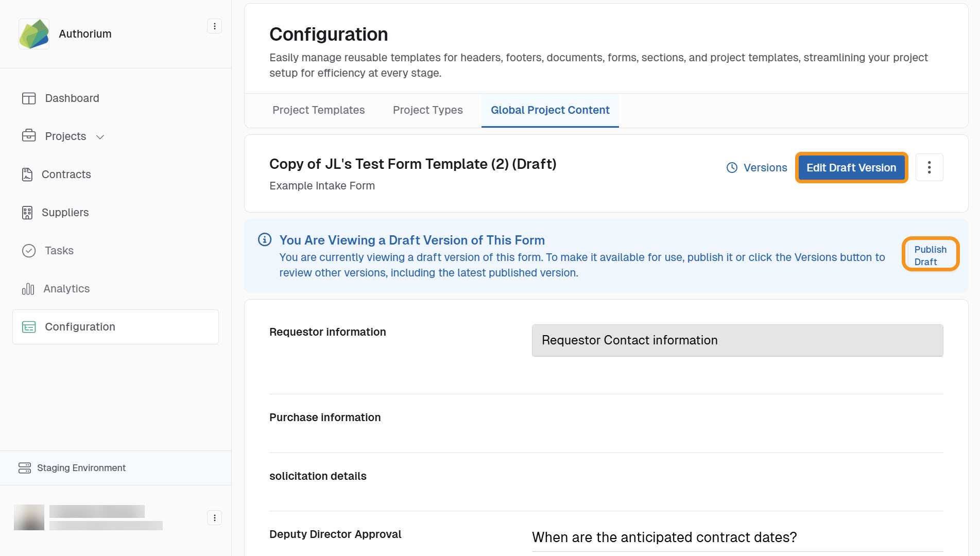Open the kebab menu beside Edit Draft Version

point(929,167)
